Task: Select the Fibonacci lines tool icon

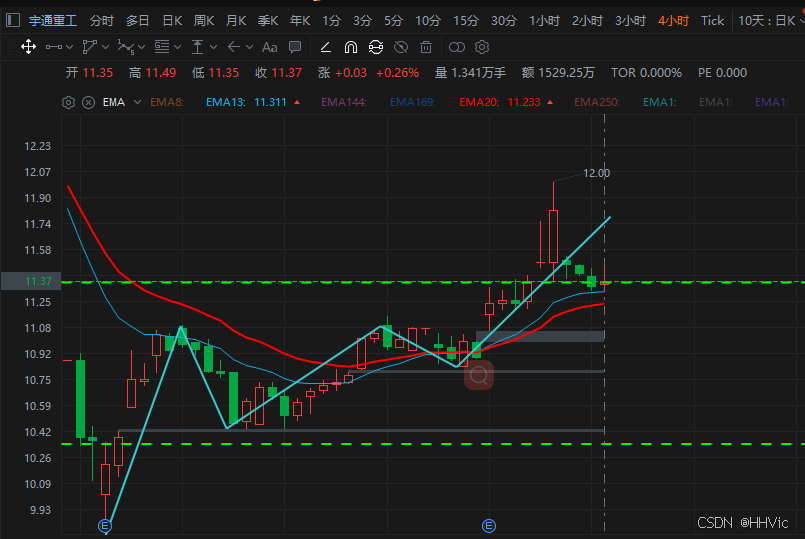Action: click(x=162, y=47)
